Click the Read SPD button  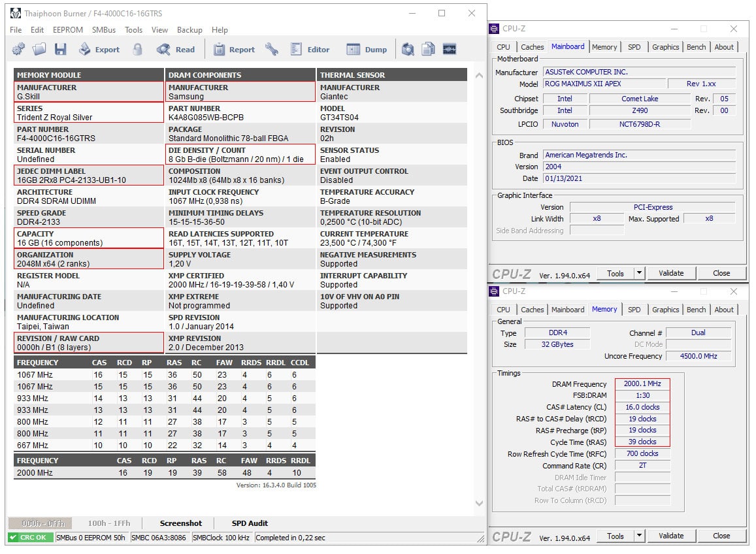(x=176, y=49)
